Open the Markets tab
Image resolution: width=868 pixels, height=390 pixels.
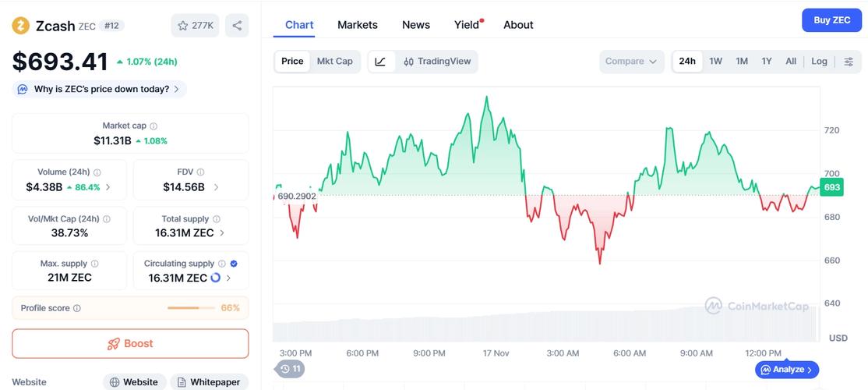358,25
